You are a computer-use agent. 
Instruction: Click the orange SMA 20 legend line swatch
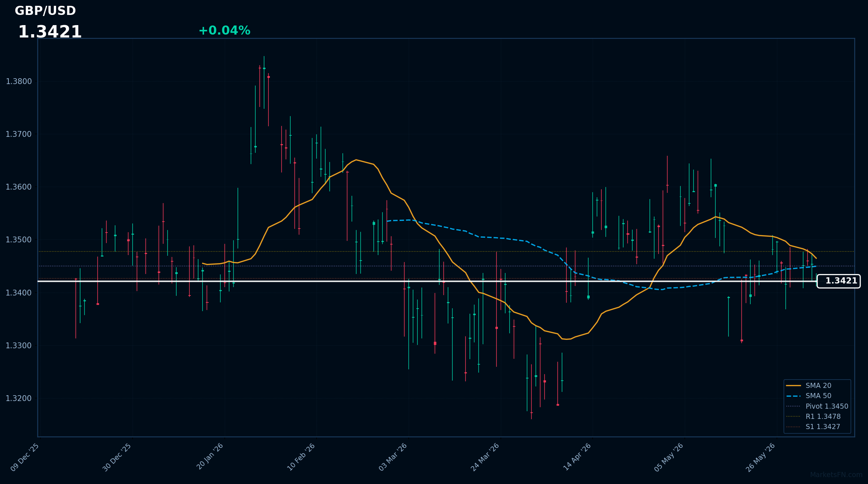tap(793, 385)
